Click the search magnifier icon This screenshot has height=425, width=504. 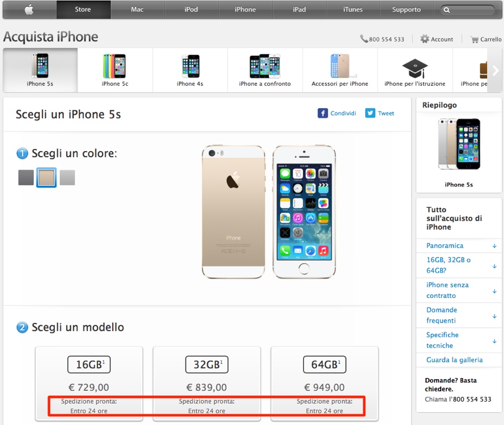coord(447,10)
